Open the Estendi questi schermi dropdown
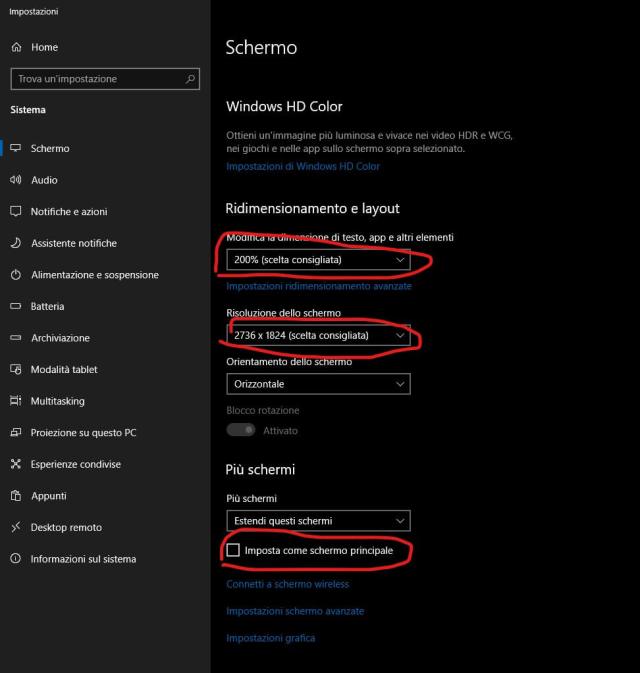Image resolution: width=640 pixels, height=673 pixels. click(x=318, y=521)
